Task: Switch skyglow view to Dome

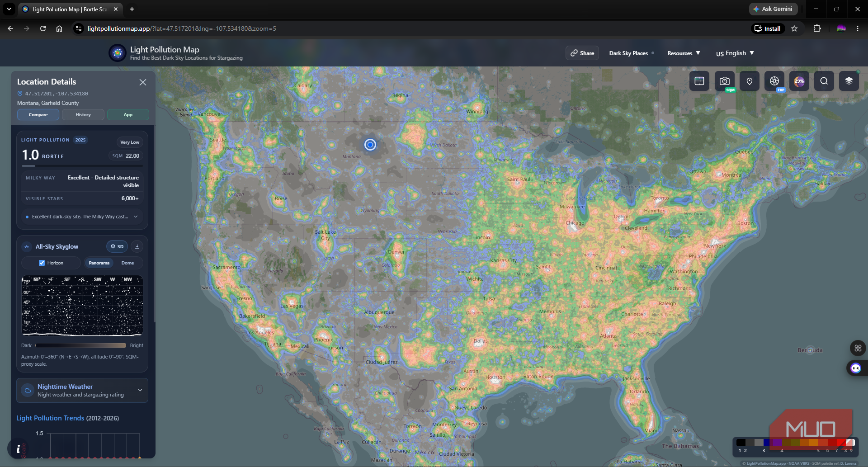Action: 127,263
